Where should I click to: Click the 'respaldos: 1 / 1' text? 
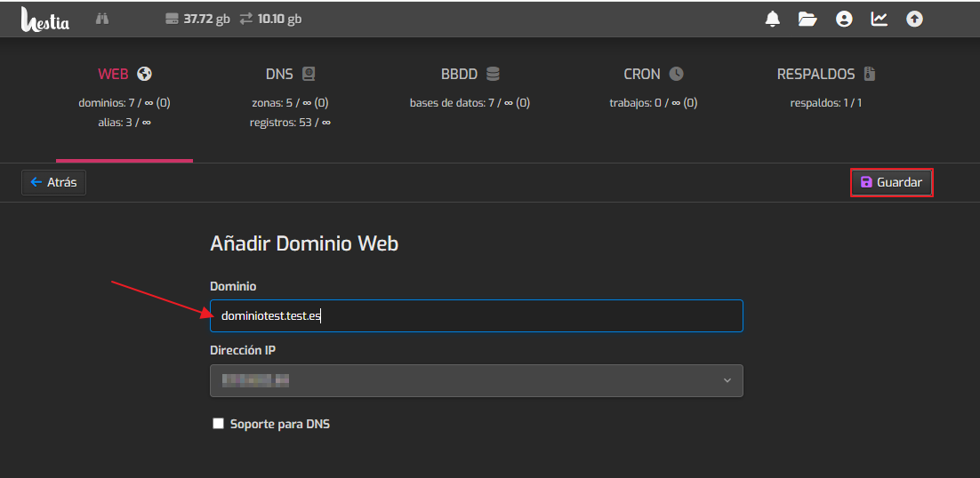tap(825, 103)
